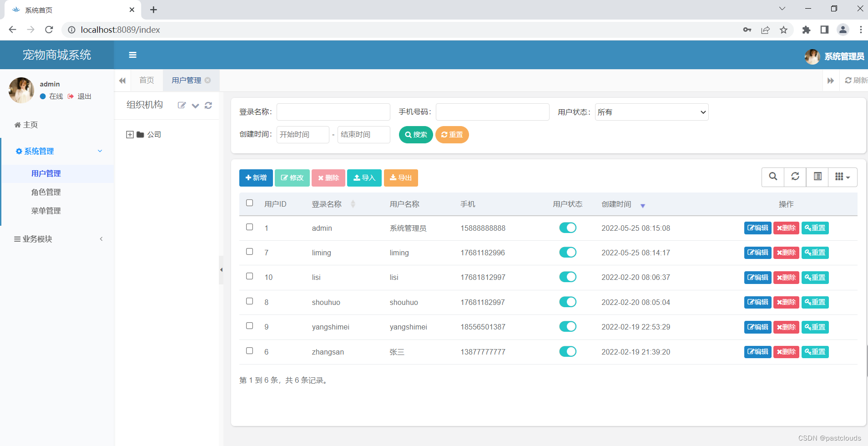Refresh the organization tree with the refresh icon
Image resolution: width=868 pixels, height=446 pixels.
tap(208, 106)
